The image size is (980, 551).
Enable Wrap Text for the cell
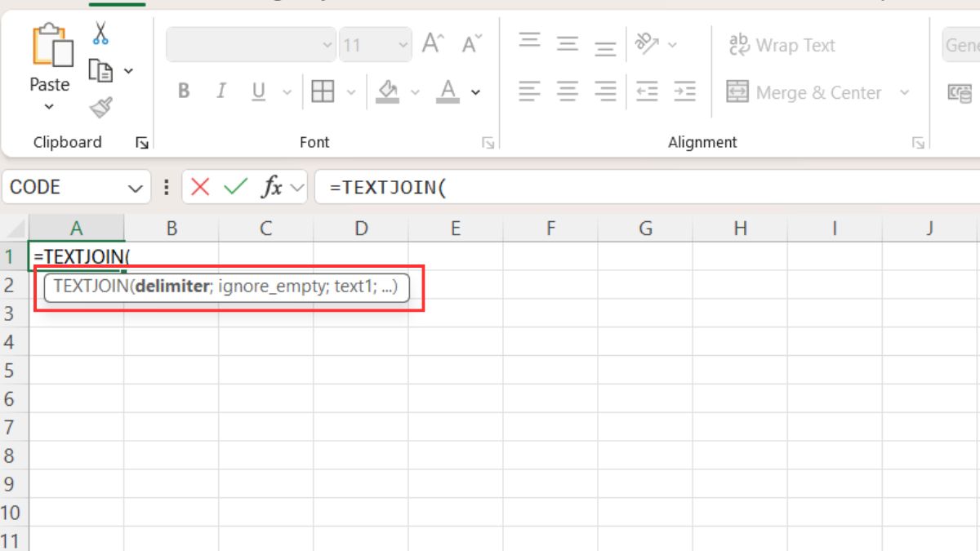pyautogui.click(x=781, y=45)
